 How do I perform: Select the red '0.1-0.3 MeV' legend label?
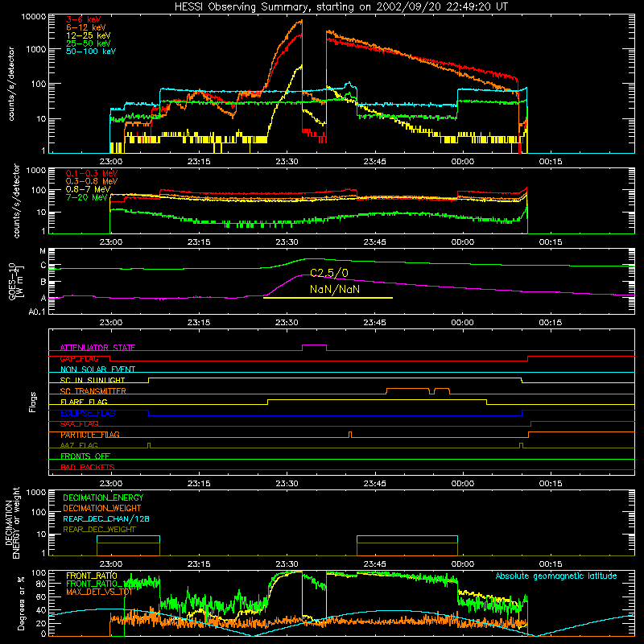click(x=92, y=173)
